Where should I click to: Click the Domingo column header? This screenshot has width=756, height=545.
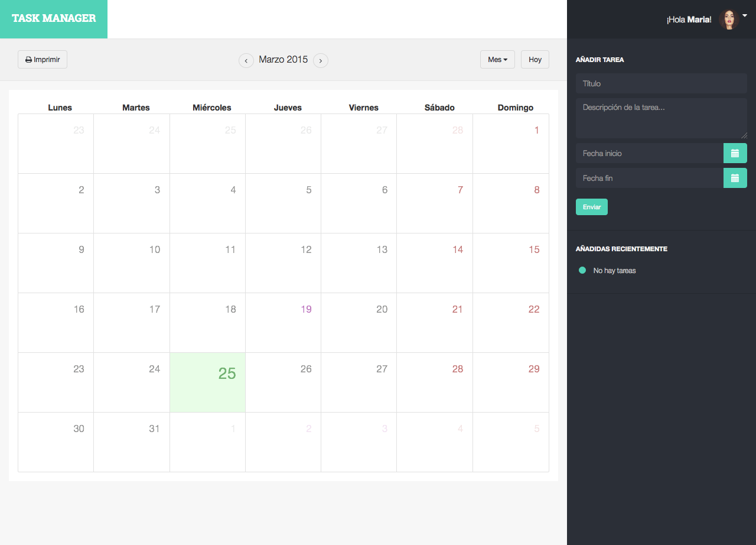(x=516, y=108)
